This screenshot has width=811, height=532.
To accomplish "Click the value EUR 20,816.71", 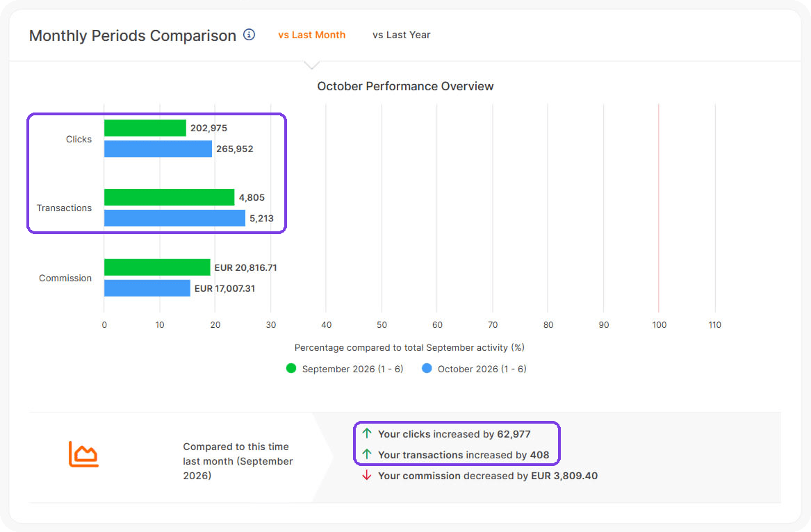I will tap(246, 267).
